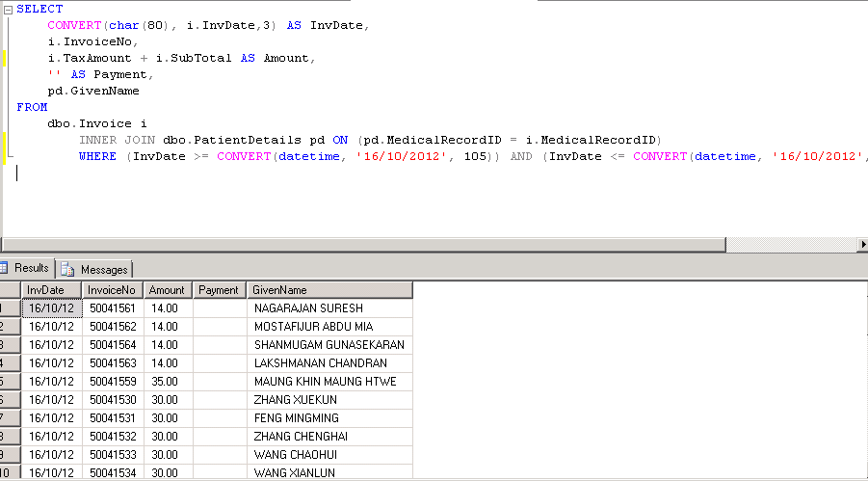Click the WHERE keyword in the query

[98, 156]
